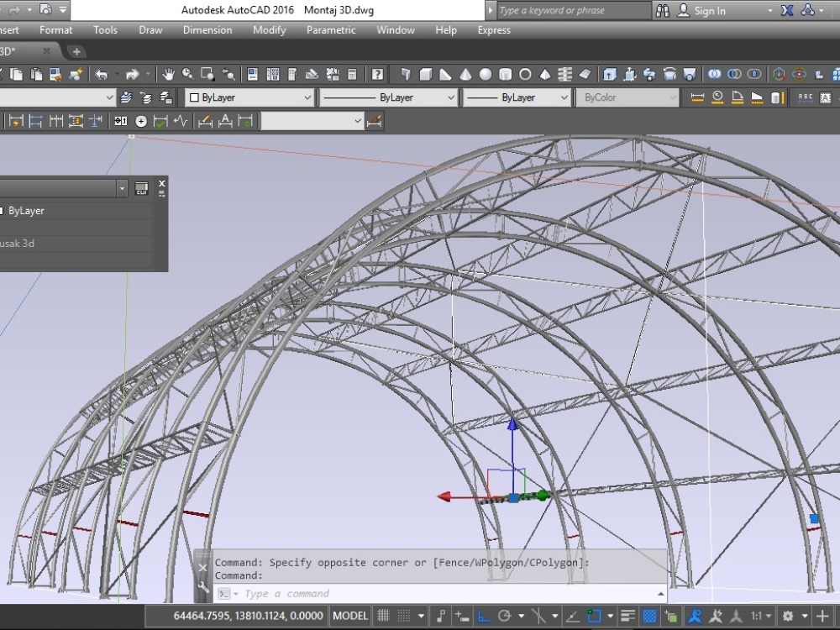Image resolution: width=840 pixels, height=630 pixels.
Task: Click the Undo arrow icon
Action: (101, 75)
